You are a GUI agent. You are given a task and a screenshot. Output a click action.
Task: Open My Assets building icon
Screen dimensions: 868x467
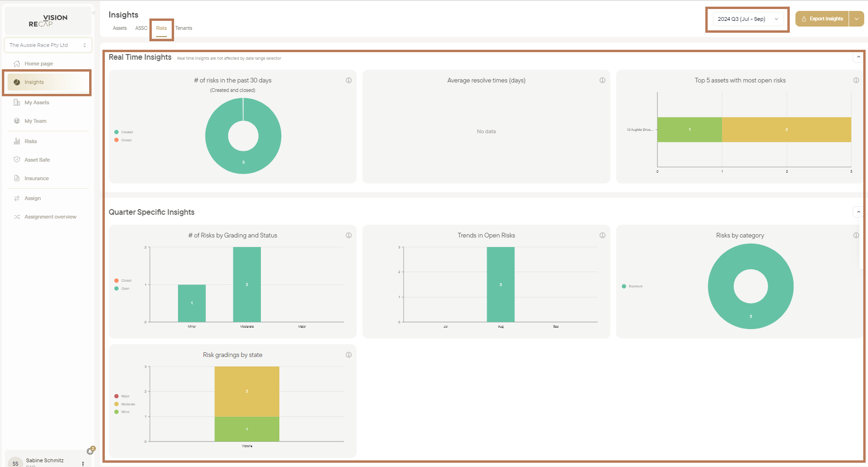point(17,102)
